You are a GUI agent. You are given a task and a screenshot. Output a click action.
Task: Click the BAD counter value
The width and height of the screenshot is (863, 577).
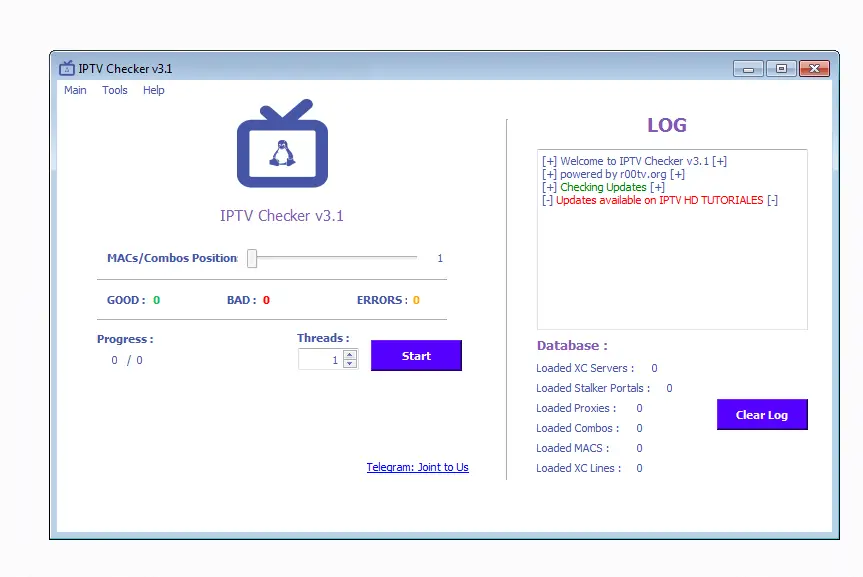(266, 299)
